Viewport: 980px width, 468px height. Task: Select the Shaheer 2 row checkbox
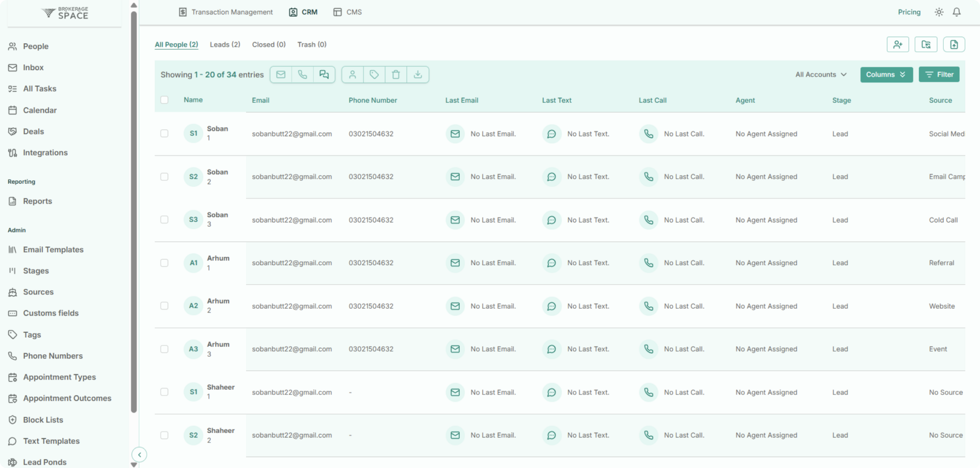coord(164,435)
